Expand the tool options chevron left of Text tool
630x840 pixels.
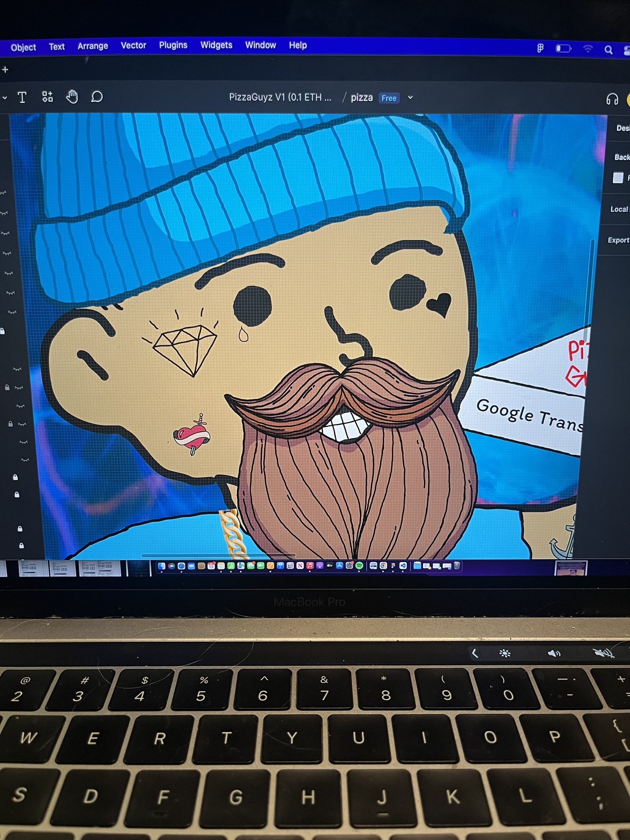click(x=5, y=98)
